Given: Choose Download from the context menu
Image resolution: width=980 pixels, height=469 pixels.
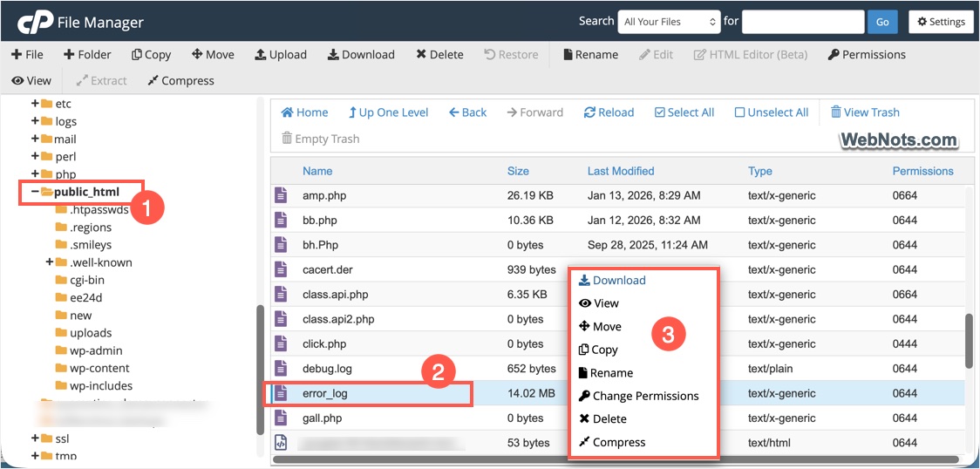Looking at the screenshot, I should coord(612,281).
